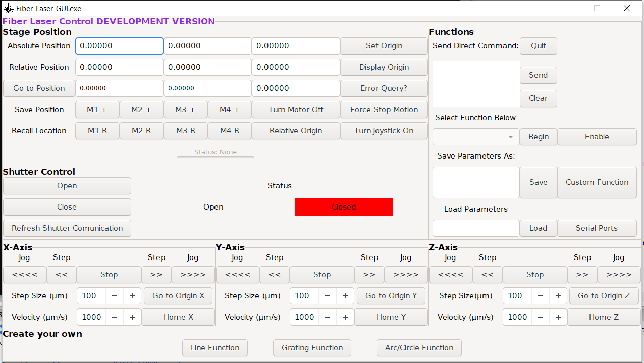Open the Grating Function creator

tap(312, 348)
